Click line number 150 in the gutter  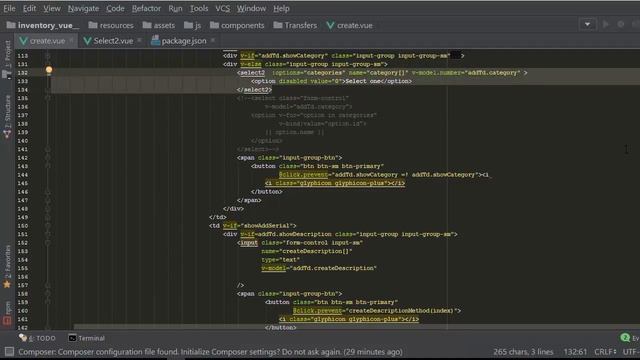click(22, 226)
